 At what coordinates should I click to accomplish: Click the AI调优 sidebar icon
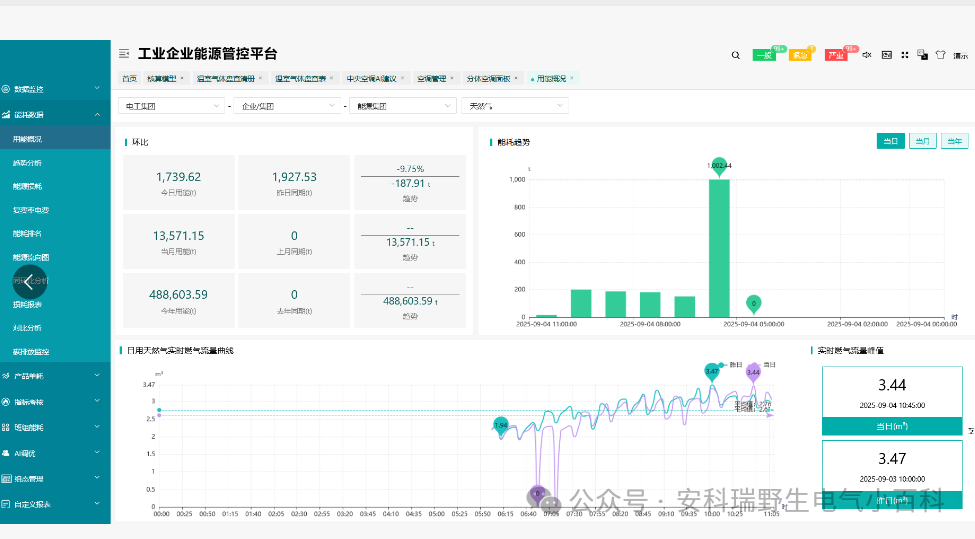point(6,453)
